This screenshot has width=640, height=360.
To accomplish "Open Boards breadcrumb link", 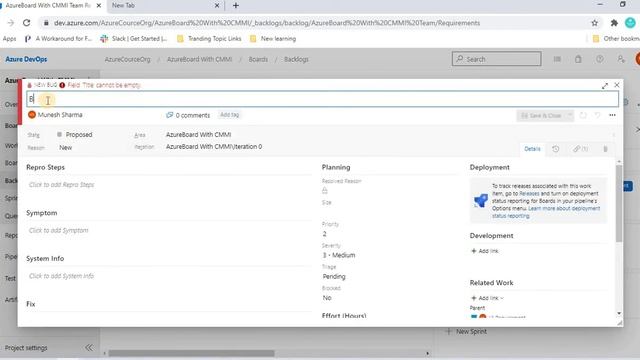I will 258,59.
